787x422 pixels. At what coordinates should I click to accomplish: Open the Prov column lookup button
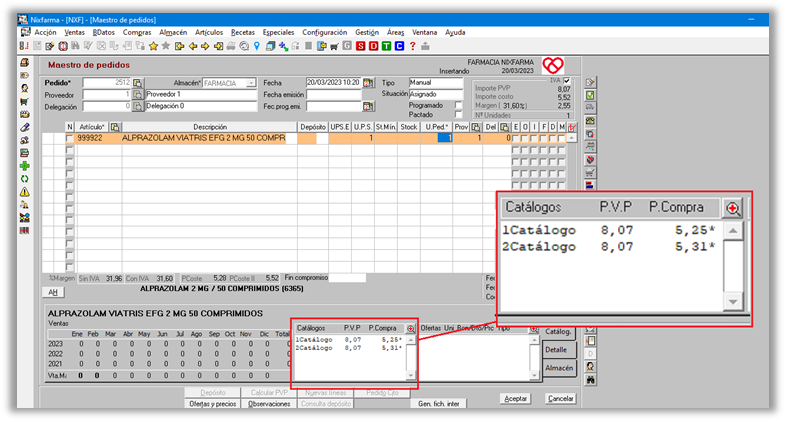point(476,127)
